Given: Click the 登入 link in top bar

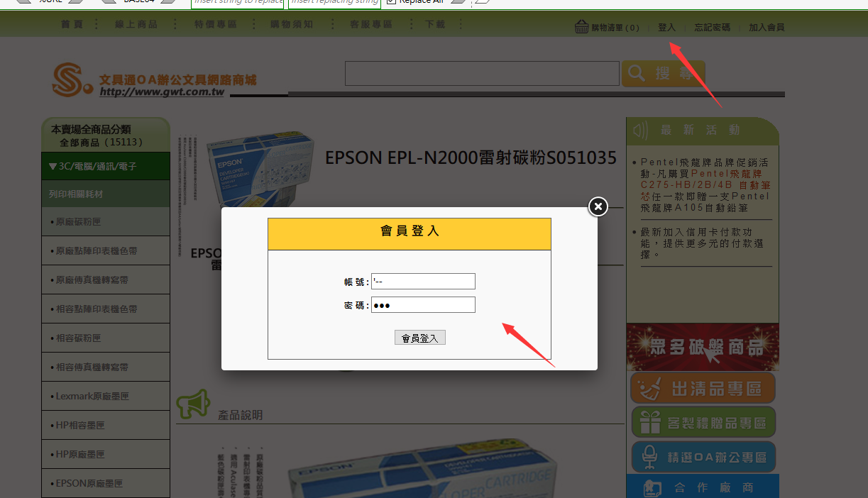Looking at the screenshot, I should tap(667, 28).
